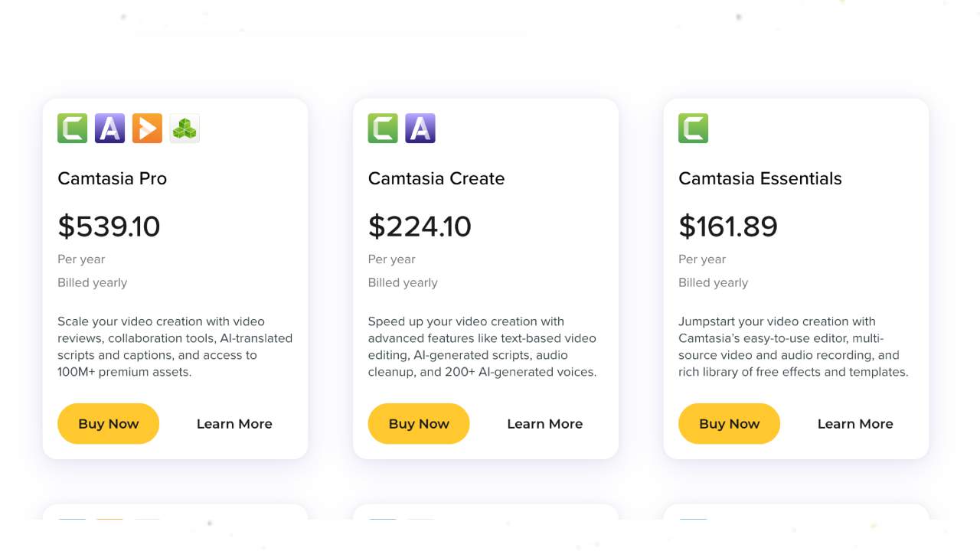The image size is (980, 551).
Task: Open Learn More for Camtasia Pro
Action: 234,424
